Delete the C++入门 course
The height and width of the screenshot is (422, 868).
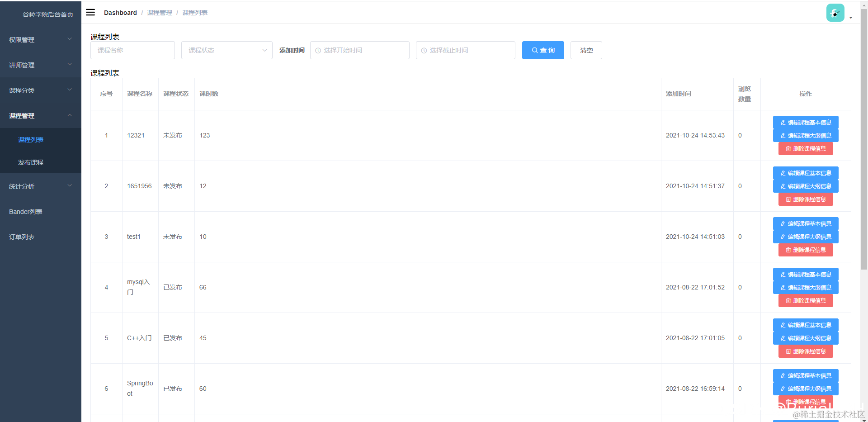(x=806, y=351)
